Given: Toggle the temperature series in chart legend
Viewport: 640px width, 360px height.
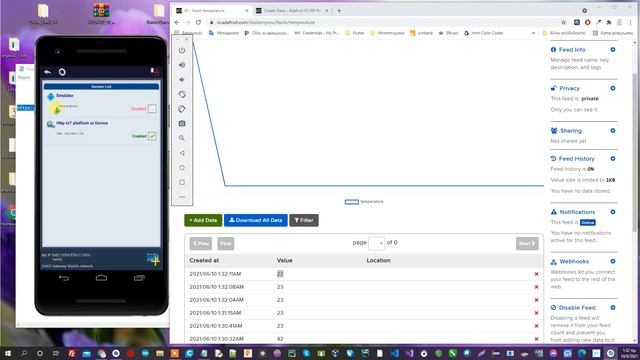Looking at the screenshot, I should pos(364,202).
